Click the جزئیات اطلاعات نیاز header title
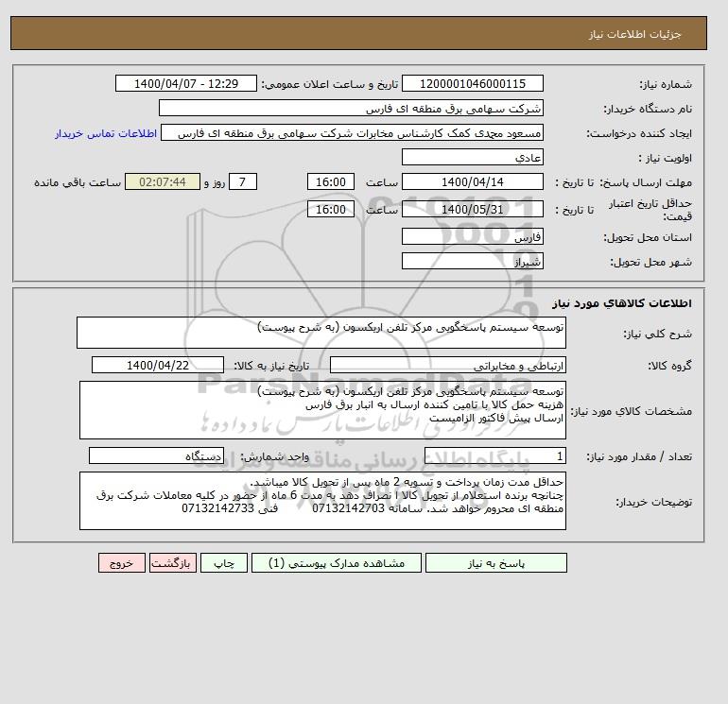Screen dimensions: 728x704 (634, 34)
